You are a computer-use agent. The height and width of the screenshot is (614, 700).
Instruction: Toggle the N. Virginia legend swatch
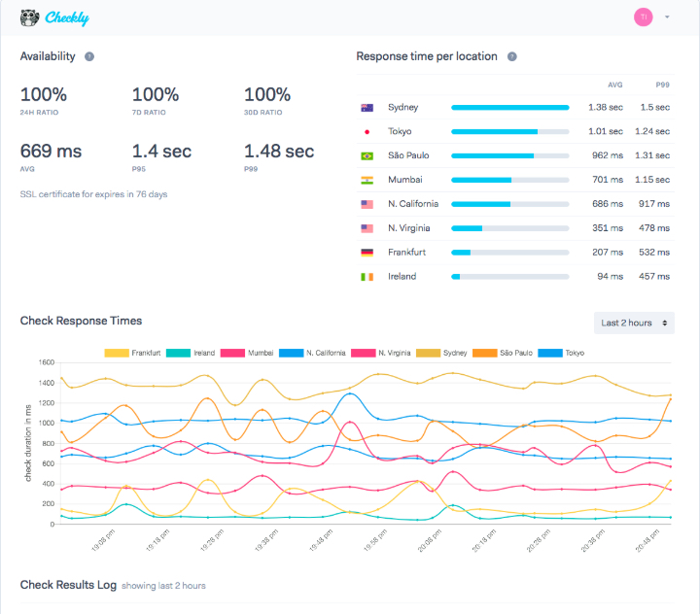point(364,353)
